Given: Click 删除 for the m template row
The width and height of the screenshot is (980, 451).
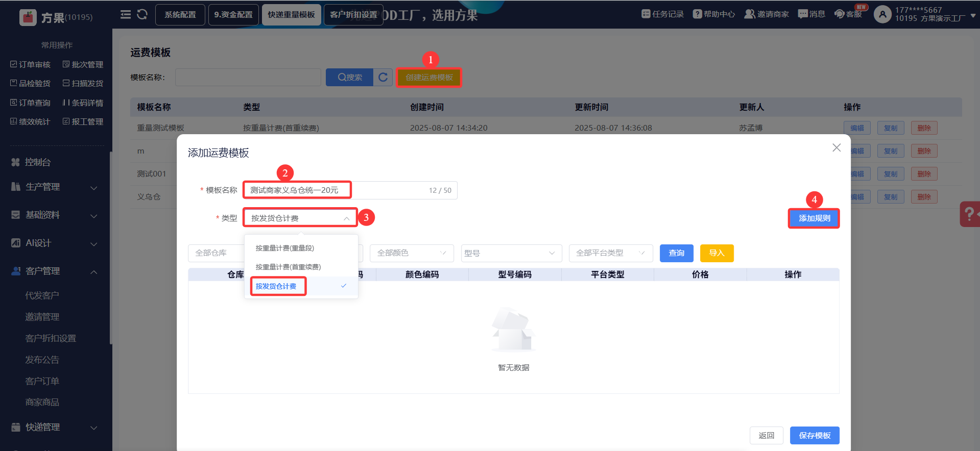Looking at the screenshot, I should 924,151.
